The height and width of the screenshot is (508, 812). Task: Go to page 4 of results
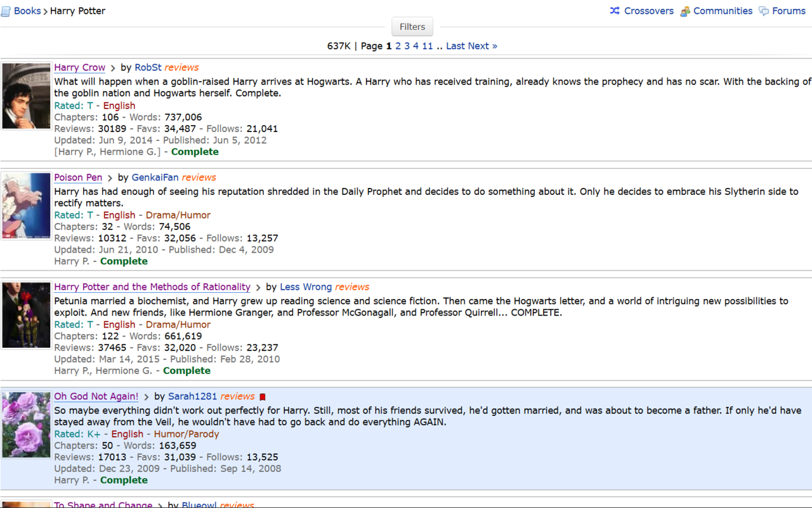pos(416,46)
